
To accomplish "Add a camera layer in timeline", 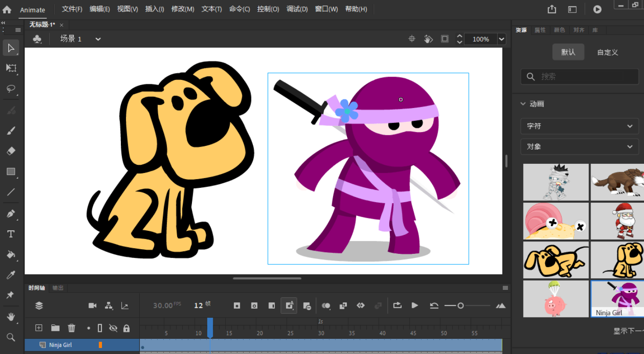I will coord(92,306).
